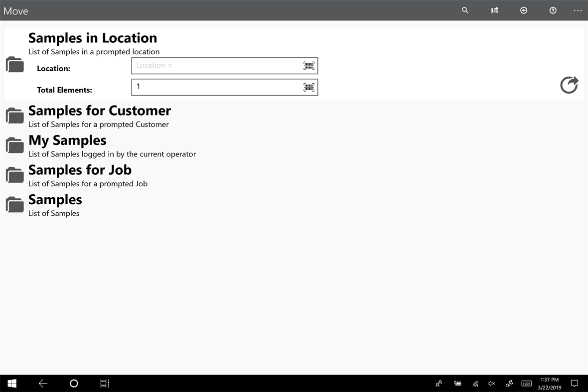Open the Samples list

pos(55,200)
